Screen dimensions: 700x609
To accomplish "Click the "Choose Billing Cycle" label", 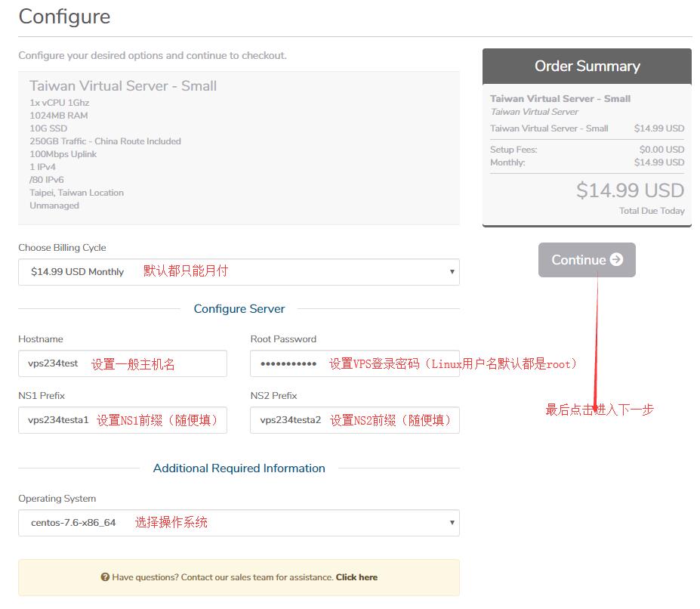I will [x=62, y=248].
